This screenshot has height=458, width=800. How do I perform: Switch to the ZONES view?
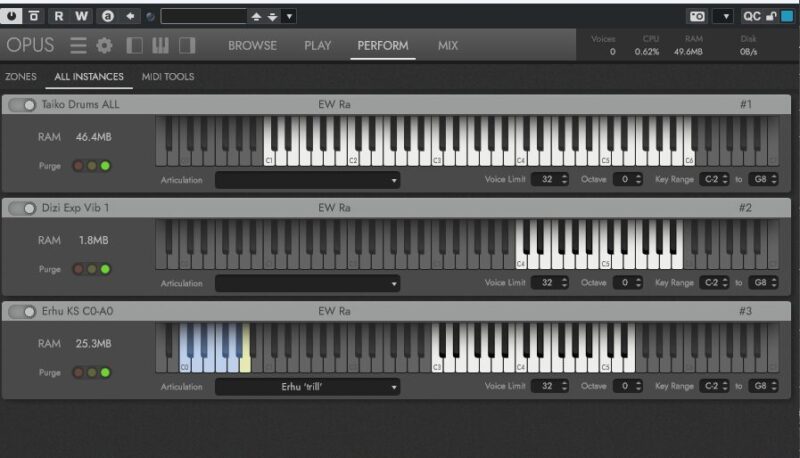(x=21, y=77)
